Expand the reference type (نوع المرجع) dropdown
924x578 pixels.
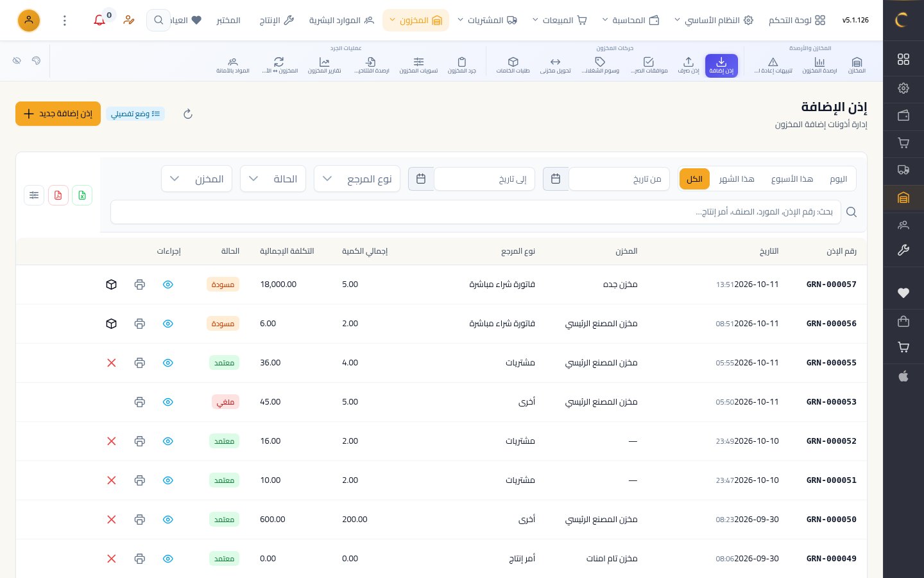click(x=357, y=179)
